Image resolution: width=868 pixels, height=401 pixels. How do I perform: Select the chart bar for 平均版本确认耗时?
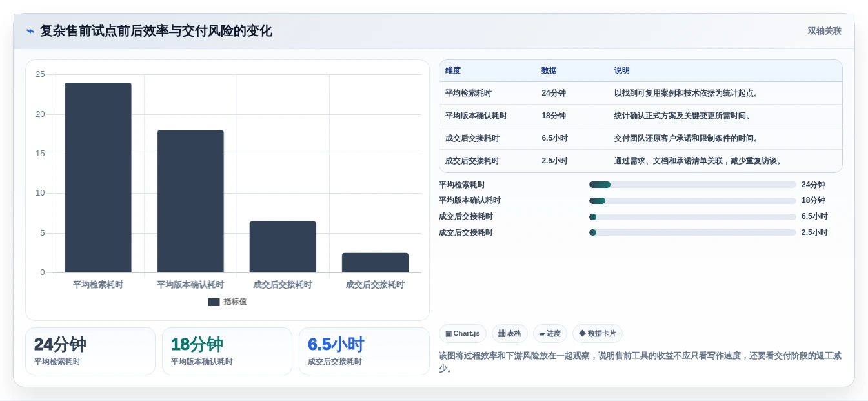190,201
